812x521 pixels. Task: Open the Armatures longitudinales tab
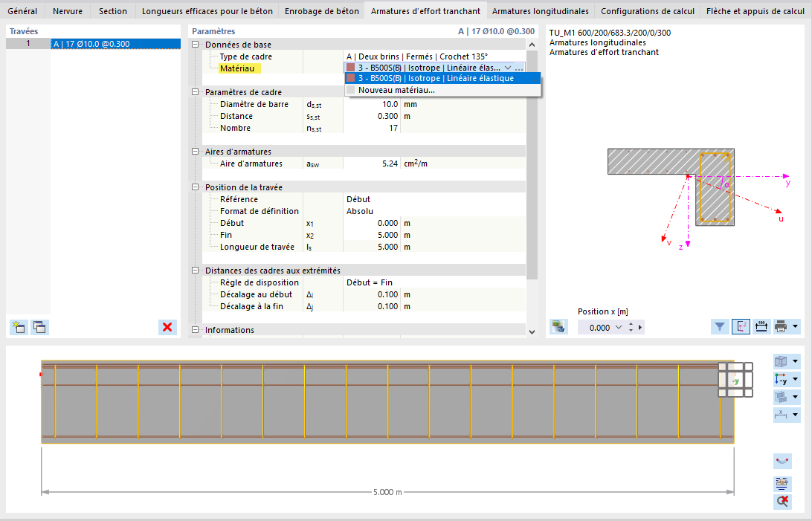click(540, 11)
